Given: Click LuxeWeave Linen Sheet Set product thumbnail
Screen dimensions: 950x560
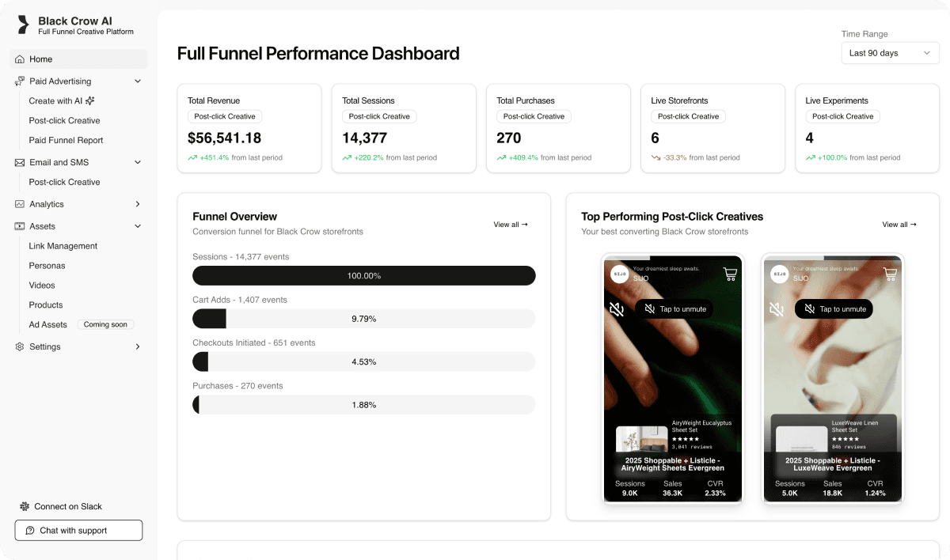Looking at the screenshot, I should pos(802,439).
